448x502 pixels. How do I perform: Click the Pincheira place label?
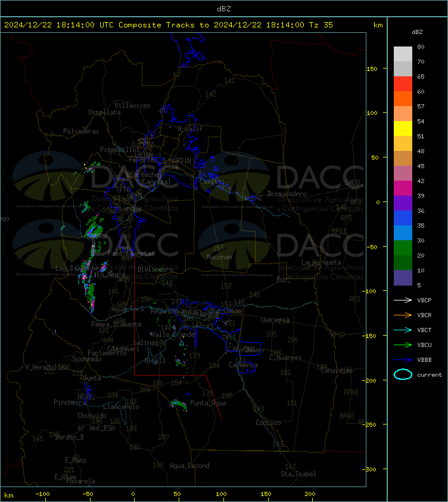tap(70, 402)
